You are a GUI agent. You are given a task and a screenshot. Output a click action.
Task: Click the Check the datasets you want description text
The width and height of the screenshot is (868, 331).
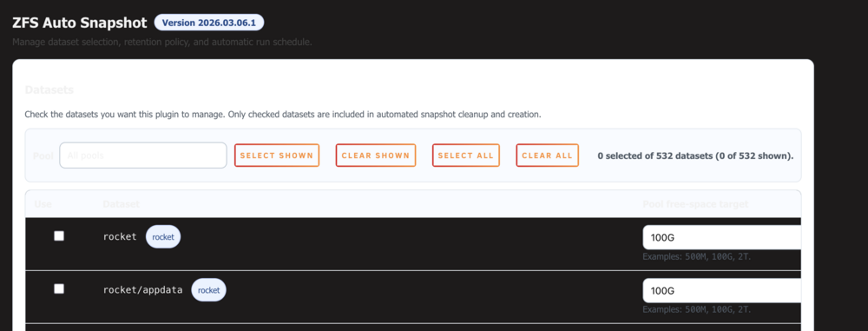[283, 115]
